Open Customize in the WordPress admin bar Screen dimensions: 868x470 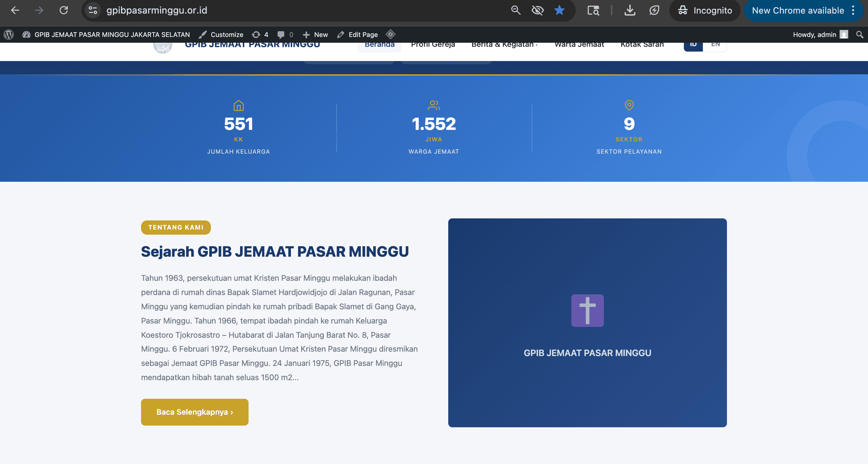(221, 35)
